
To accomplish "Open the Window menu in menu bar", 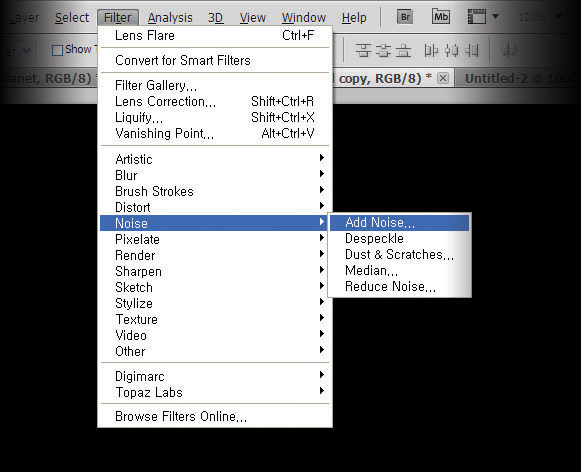I will (x=303, y=17).
